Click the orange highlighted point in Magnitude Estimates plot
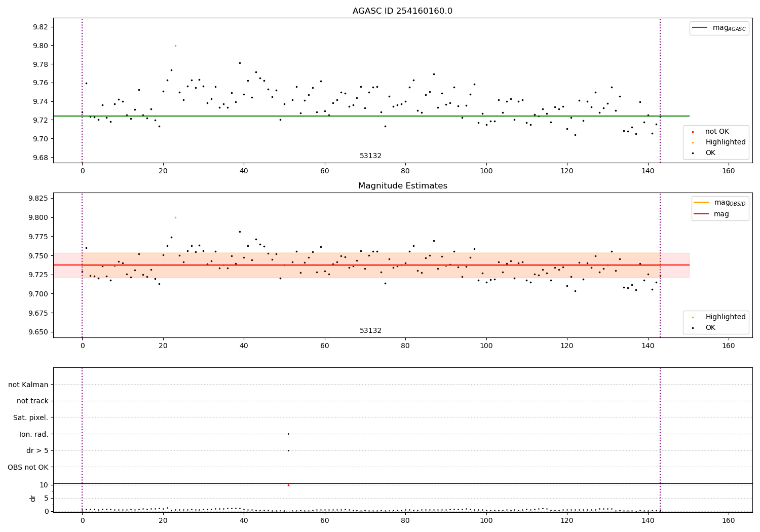This screenshot has width=760, height=532. pos(175,217)
